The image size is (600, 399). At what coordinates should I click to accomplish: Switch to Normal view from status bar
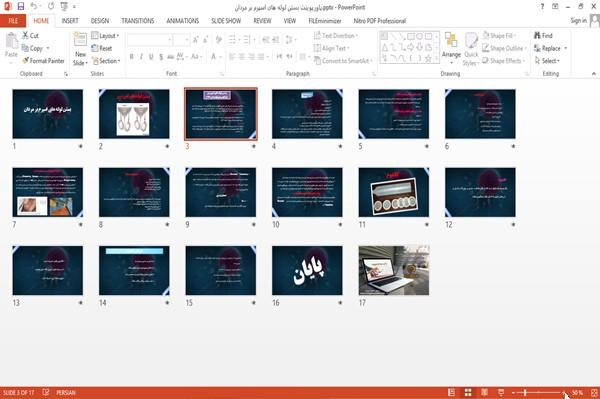452,392
